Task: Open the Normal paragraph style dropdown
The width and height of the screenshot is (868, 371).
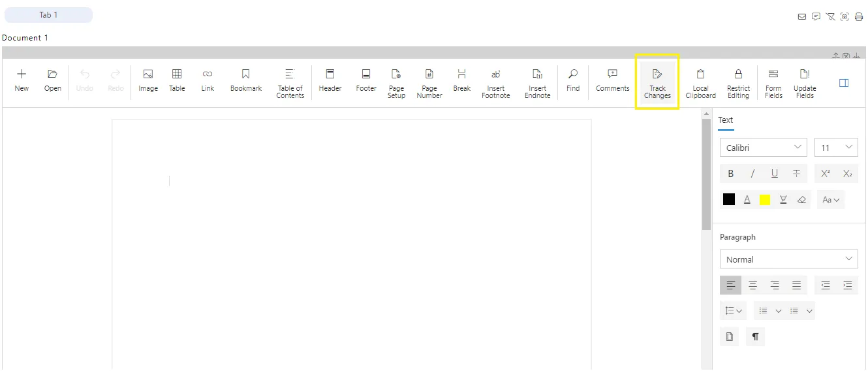Action: (789, 259)
